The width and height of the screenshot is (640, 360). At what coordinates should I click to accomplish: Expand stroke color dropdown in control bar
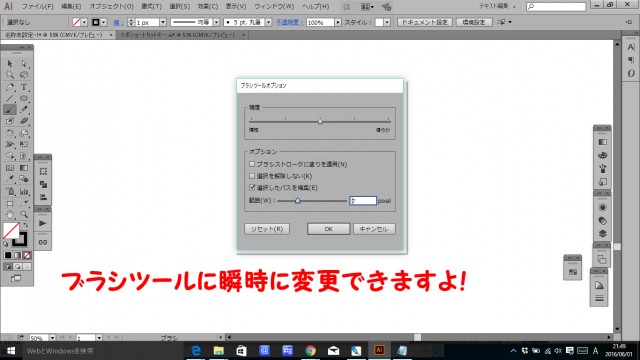104,22
